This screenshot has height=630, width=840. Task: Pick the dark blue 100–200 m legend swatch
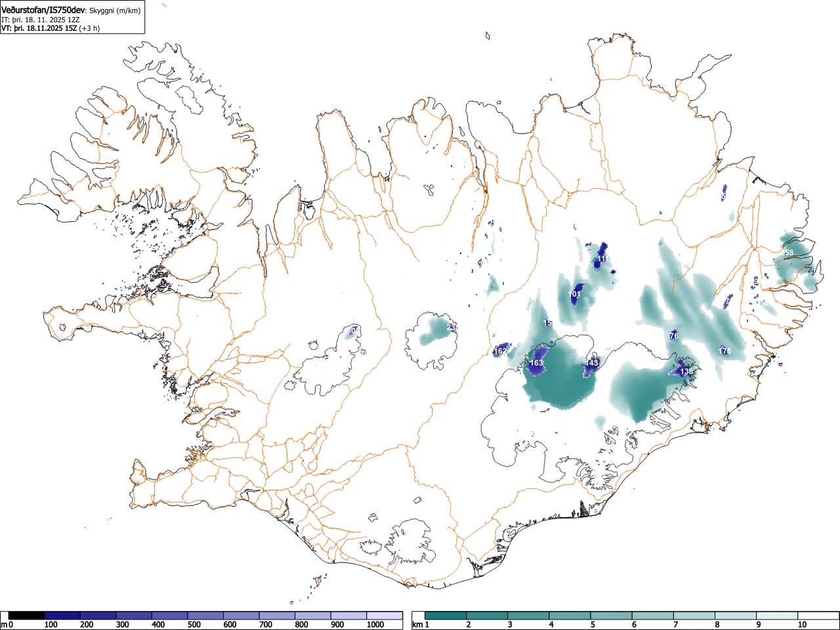62,616
